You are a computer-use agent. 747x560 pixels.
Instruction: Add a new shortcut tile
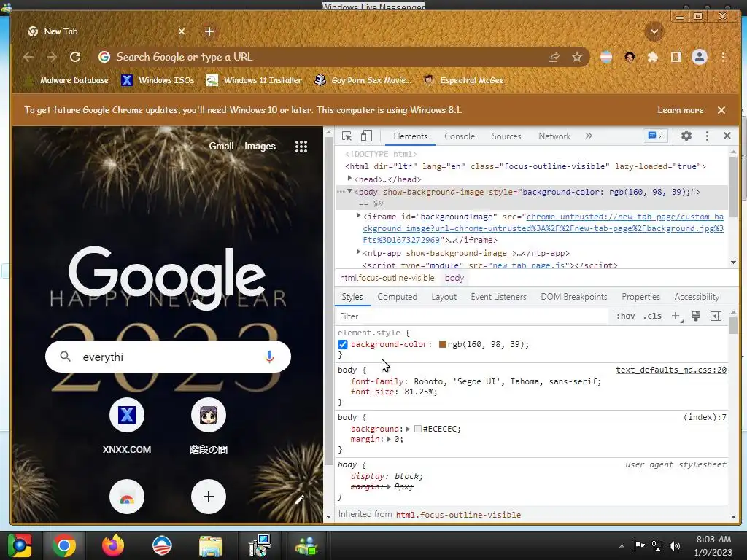(x=208, y=497)
